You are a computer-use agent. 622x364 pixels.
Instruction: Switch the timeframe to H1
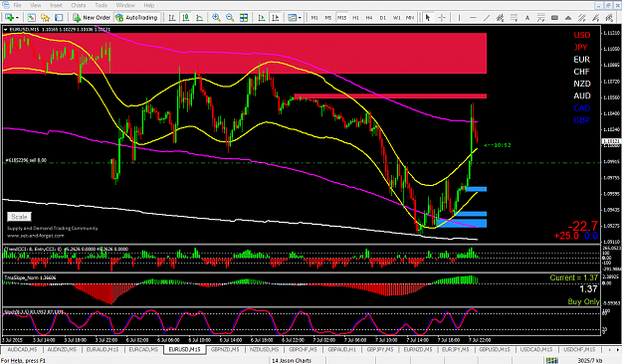click(355, 18)
